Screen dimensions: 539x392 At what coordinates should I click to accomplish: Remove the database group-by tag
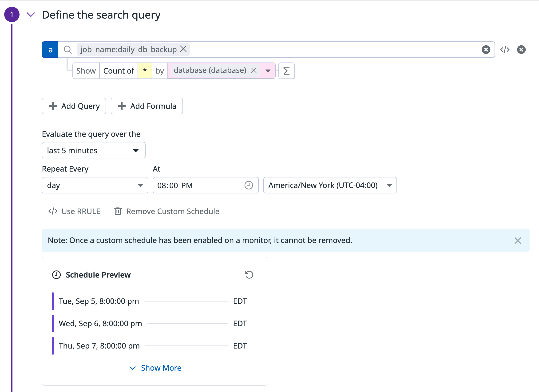(x=254, y=71)
